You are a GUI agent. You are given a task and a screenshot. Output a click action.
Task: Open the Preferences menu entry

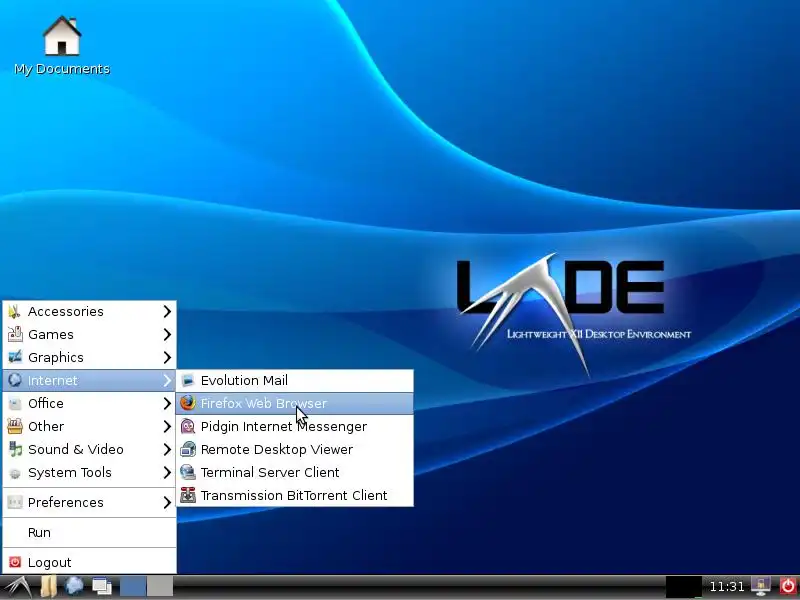(89, 503)
